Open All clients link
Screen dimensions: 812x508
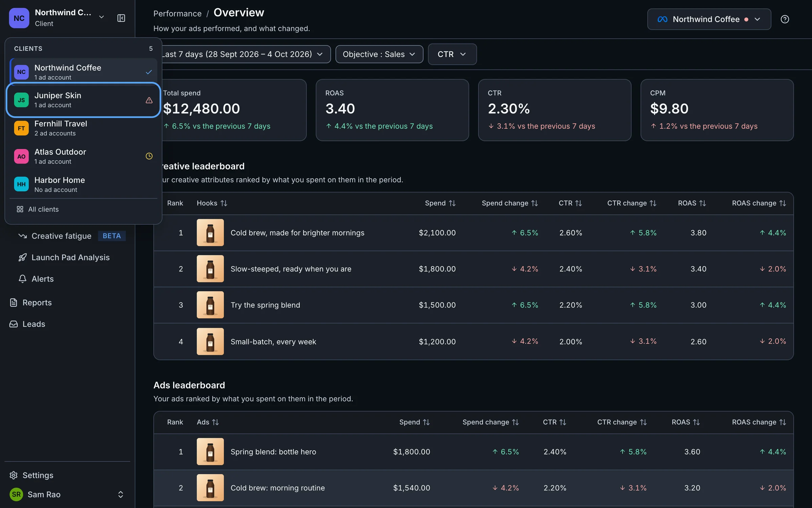pyautogui.click(x=83, y=209)
